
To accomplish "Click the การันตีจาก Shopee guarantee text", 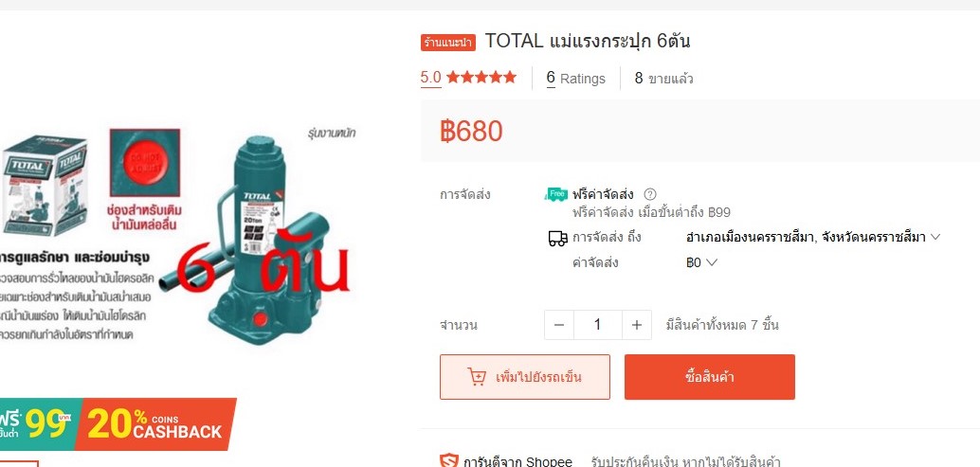I will pos(517,462).
